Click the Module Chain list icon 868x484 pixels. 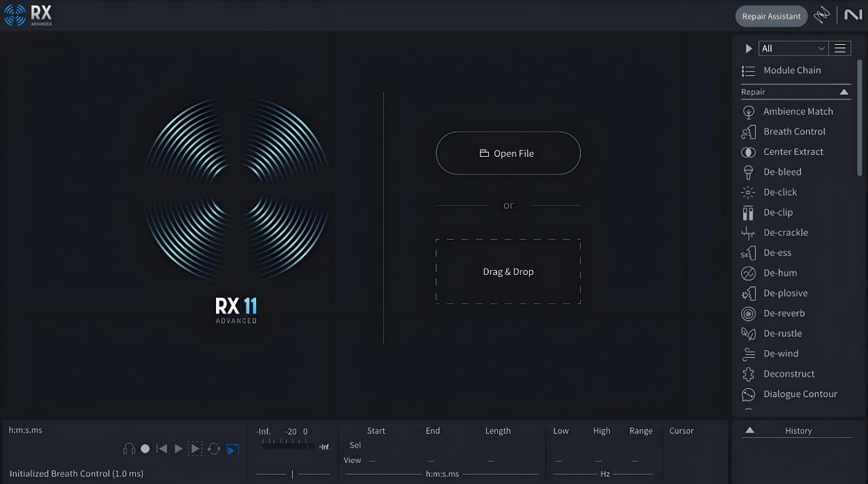pyautogui.click(x=748, y=71)
